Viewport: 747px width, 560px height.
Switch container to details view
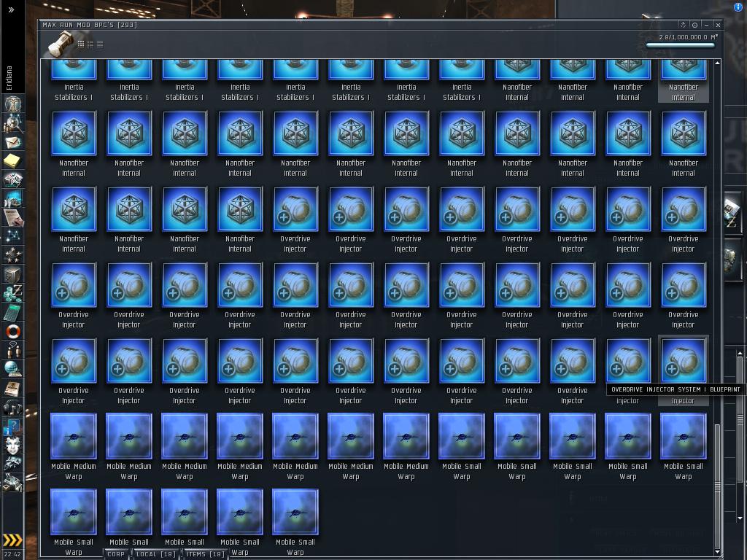90,44
